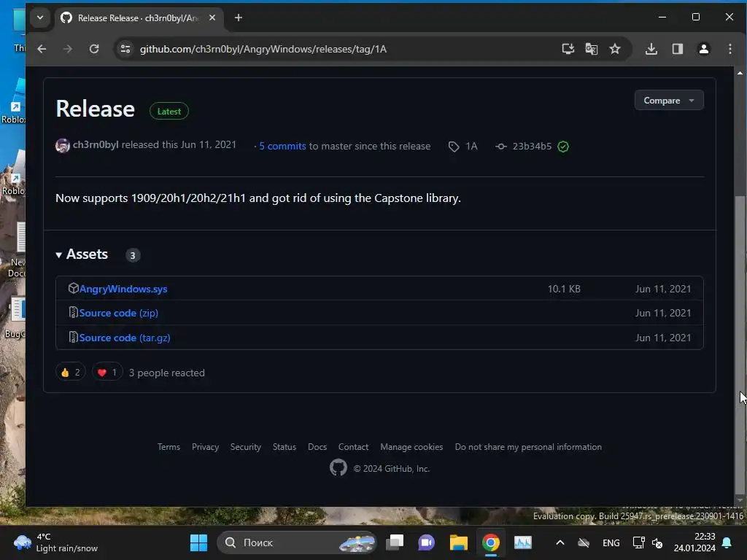
Task: Open the Docs footer link
Action: coord(317,447)
